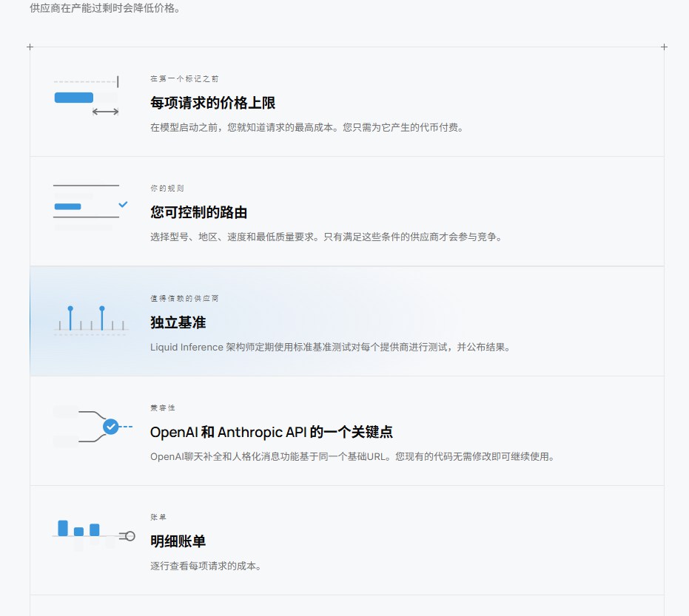The image size is (689, 616).
Task: Click the description starting 选择型号、地区
Action: [x=326, y=237]
